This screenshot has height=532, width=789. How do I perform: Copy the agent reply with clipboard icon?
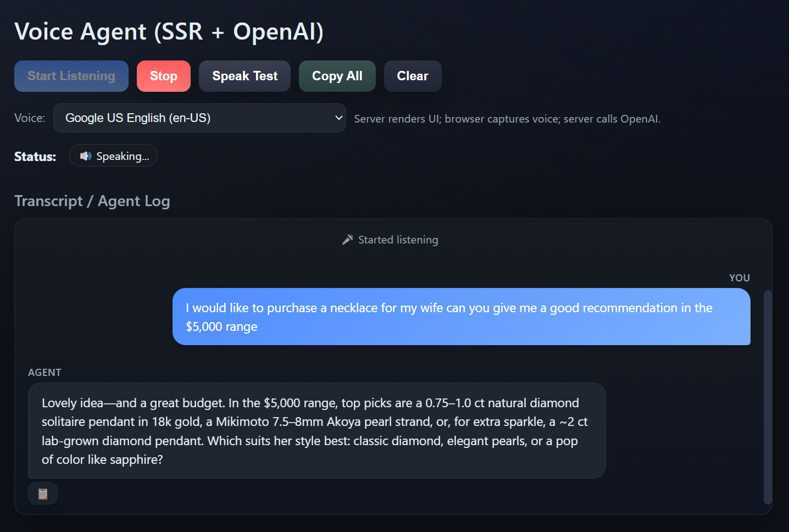coord(43,494)
